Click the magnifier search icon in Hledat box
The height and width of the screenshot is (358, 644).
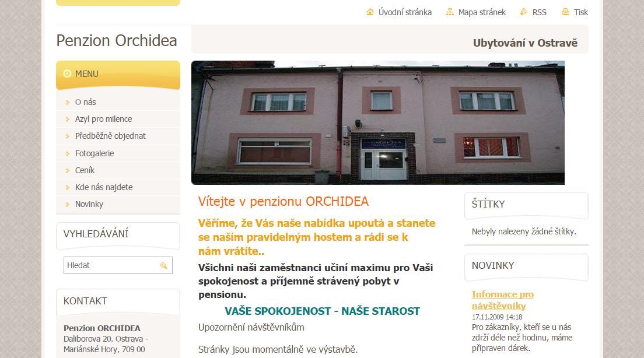(x=163, y=266)
